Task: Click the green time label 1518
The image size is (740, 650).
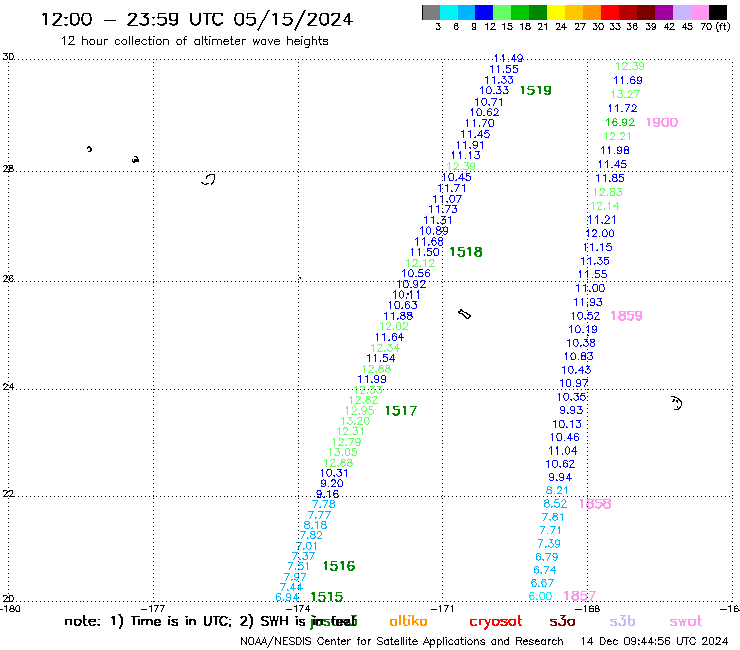Action: pos(466,252)
